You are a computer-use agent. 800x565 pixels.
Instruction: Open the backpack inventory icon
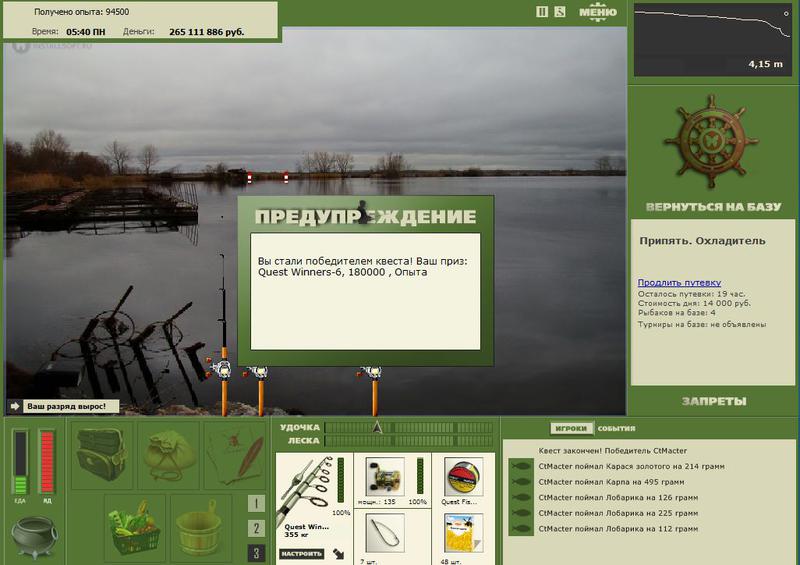102,454
